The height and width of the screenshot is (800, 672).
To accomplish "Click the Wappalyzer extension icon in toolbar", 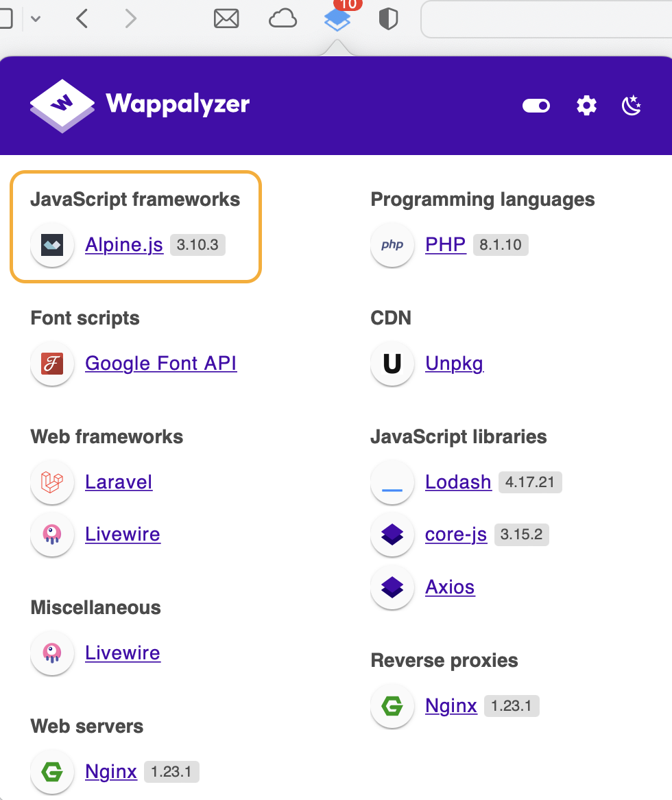I will pos(337,19).
